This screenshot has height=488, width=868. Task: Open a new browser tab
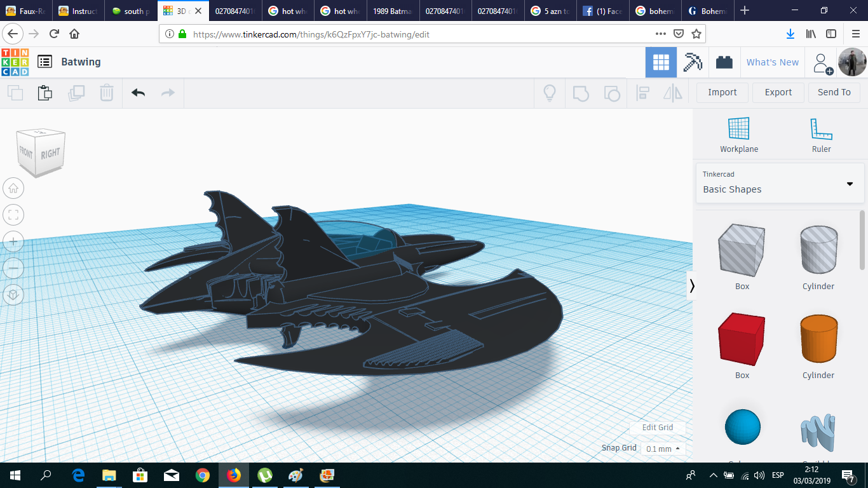click(745, 11)
